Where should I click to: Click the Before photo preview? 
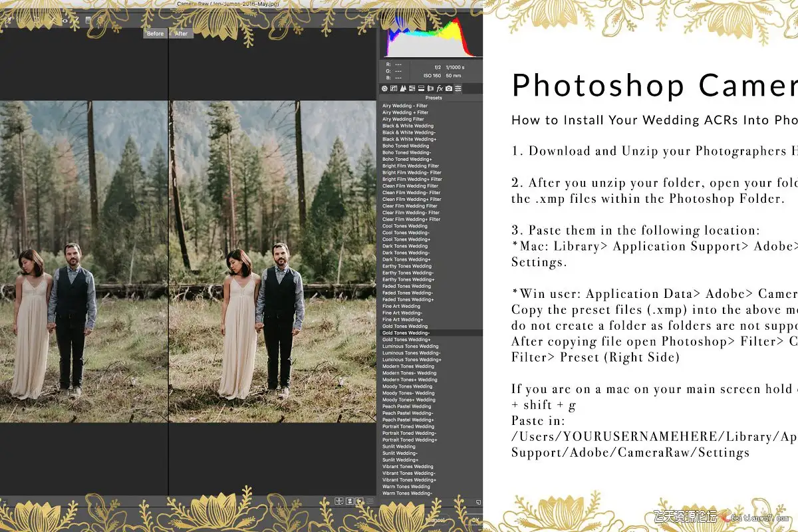click(84, 261)
